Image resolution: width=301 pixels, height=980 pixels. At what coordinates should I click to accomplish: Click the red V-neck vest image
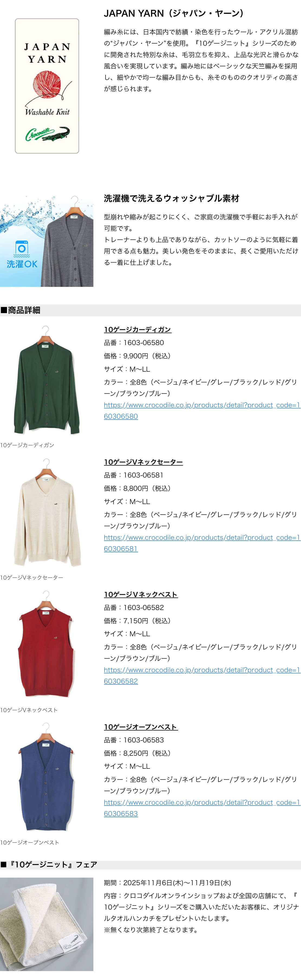pos(46,644)
